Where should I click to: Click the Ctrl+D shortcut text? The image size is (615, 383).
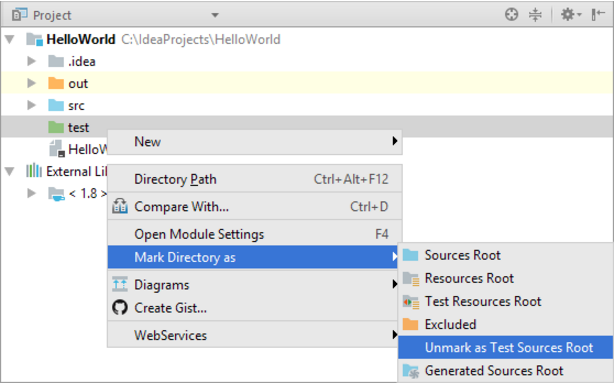(369, 207)
